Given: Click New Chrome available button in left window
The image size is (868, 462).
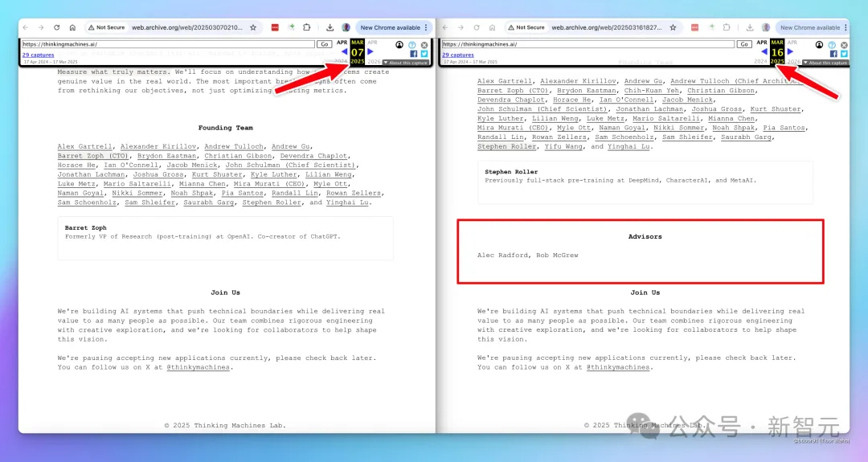Looking at the screenshot, I should pos(391,27).
